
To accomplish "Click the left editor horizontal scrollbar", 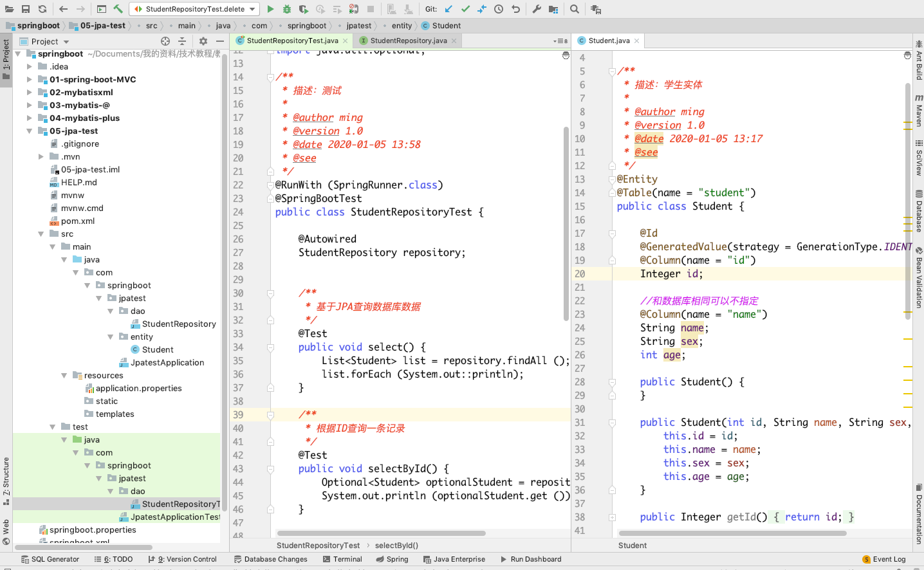I will coord(381,533).
